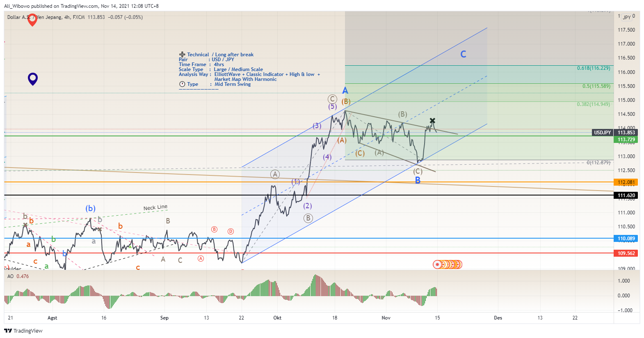Click the 0.382(114.949) Fibonacci level label
The width and height of the screenshot is (644, 338).
pyautogui.click(x=594, y=104)
